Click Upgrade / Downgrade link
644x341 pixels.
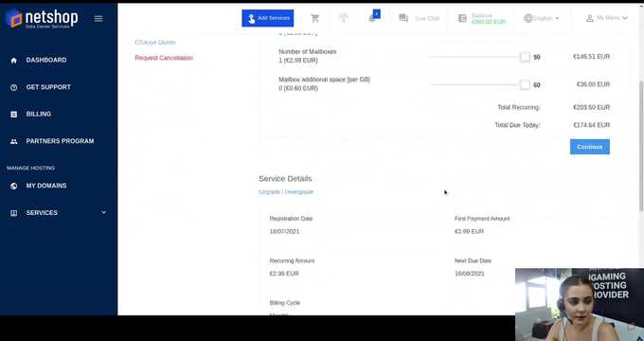(x=286, y=192)
